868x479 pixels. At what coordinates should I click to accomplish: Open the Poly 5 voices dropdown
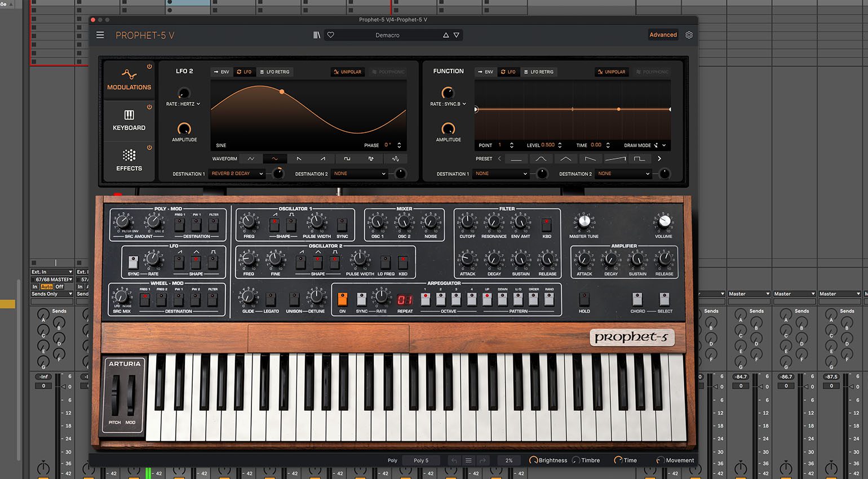[421, 460]
